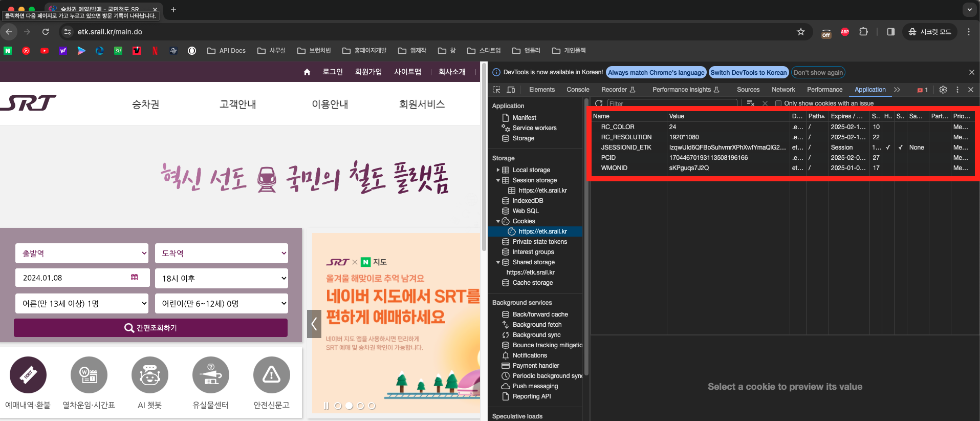The image size is (980, 421).
Task: Click the YouTube bookmark icon
Action: (45, 51)
